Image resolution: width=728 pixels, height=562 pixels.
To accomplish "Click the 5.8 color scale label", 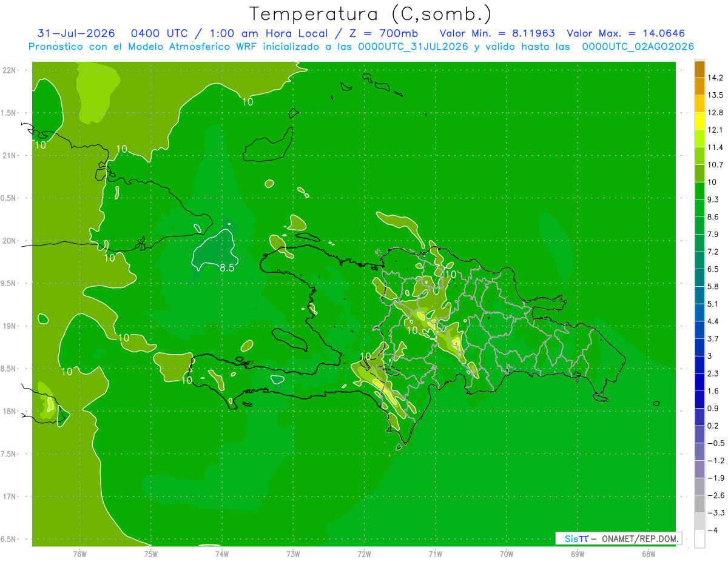I will [713, 287].
